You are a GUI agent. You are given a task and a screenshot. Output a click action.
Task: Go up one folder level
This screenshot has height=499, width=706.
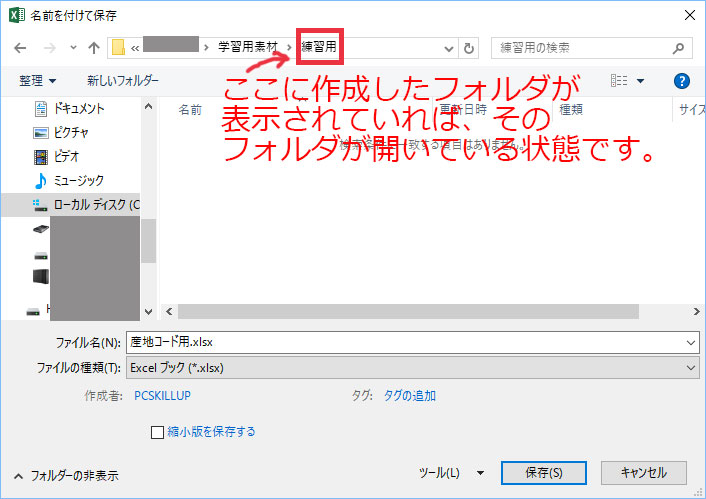click(94, 48)
